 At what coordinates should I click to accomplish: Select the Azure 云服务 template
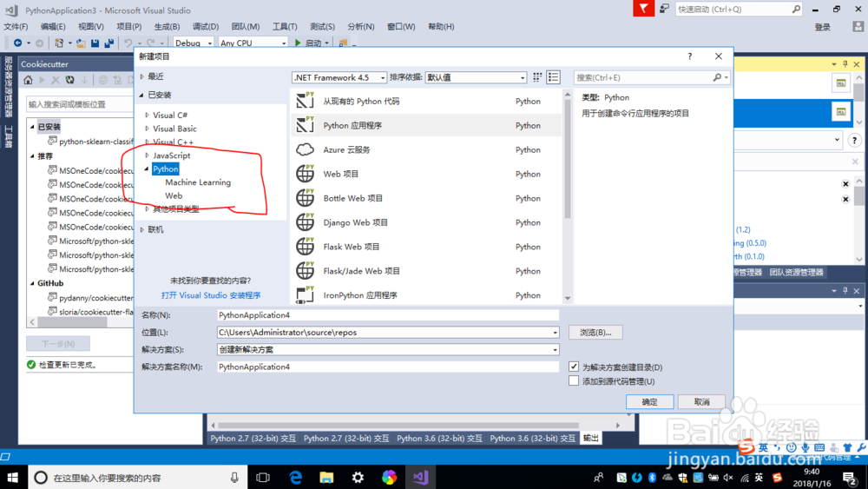click(425, 149)
